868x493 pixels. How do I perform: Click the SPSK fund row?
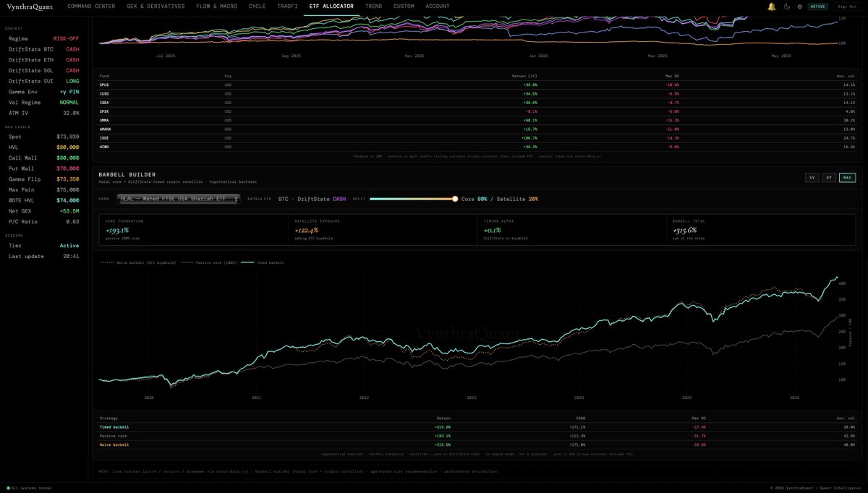coord(477,111)
